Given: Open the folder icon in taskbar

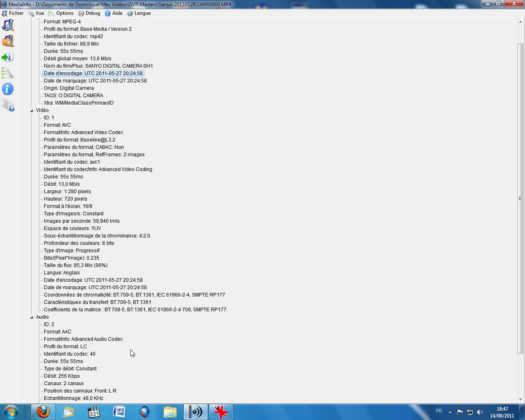Looking at the screenshot, I should [x=170, y=412].
